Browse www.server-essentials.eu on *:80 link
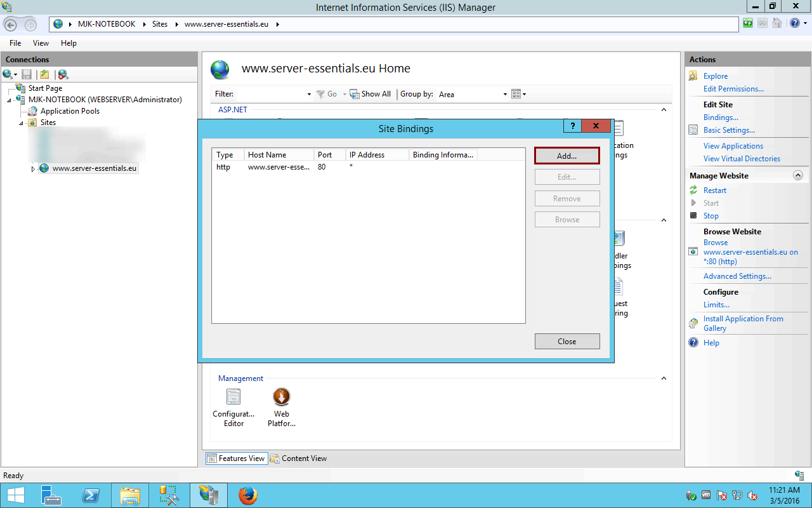The width and height of the screenshot is (812, 508). click(x=750, y=252)
